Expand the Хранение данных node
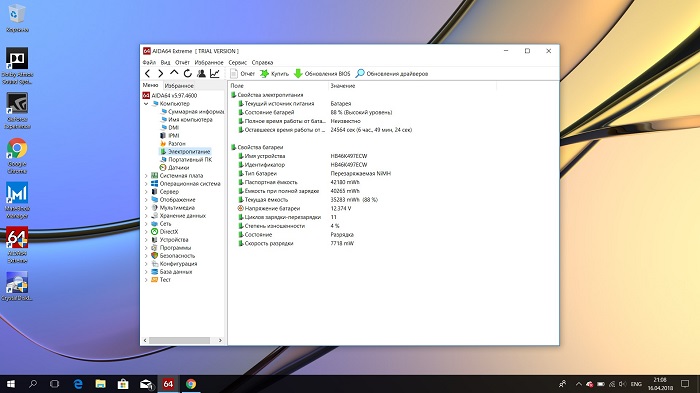The height and width of the screenshot is (393, 700). [146, 216]
